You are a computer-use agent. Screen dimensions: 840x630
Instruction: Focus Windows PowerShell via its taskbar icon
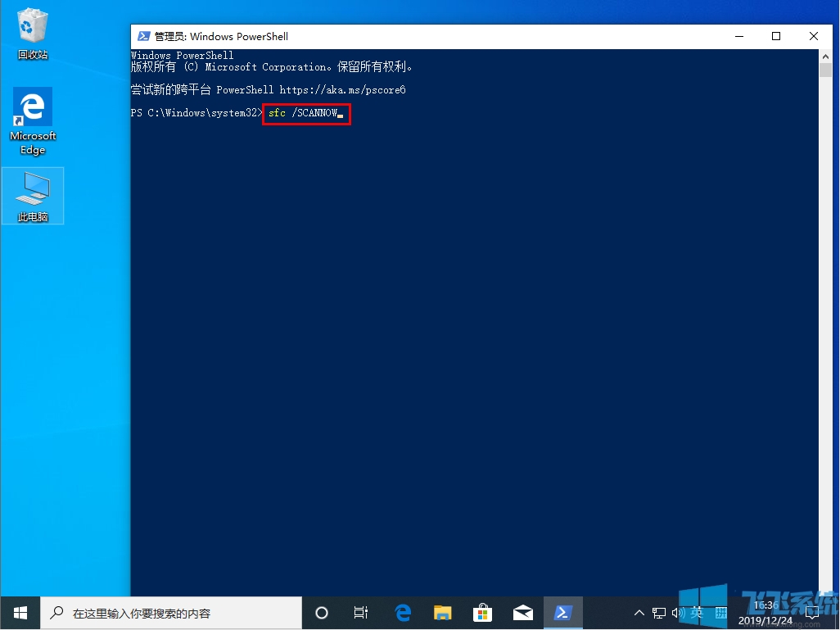[x=563, y=613]
